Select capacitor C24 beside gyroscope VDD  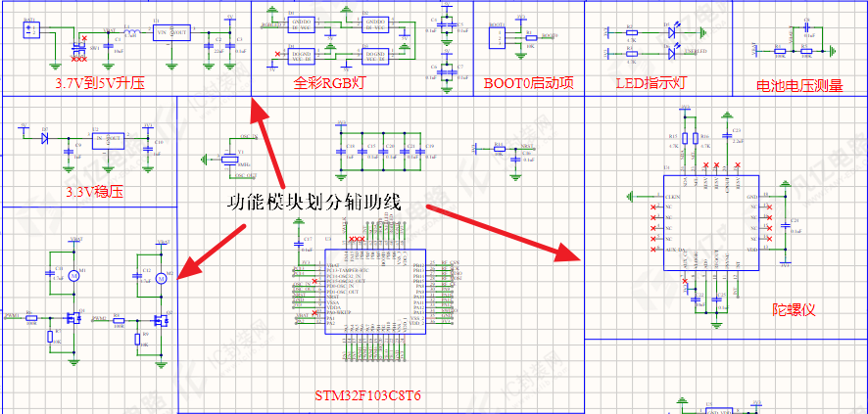785,225
